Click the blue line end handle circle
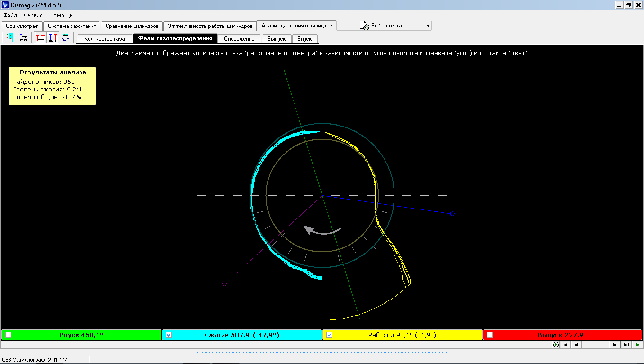 click(452, 214)
